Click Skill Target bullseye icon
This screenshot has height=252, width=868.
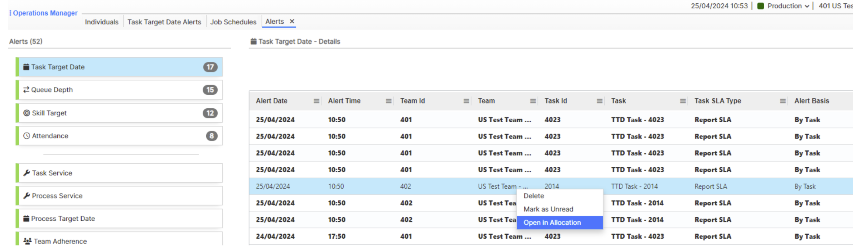click(27, 113)
